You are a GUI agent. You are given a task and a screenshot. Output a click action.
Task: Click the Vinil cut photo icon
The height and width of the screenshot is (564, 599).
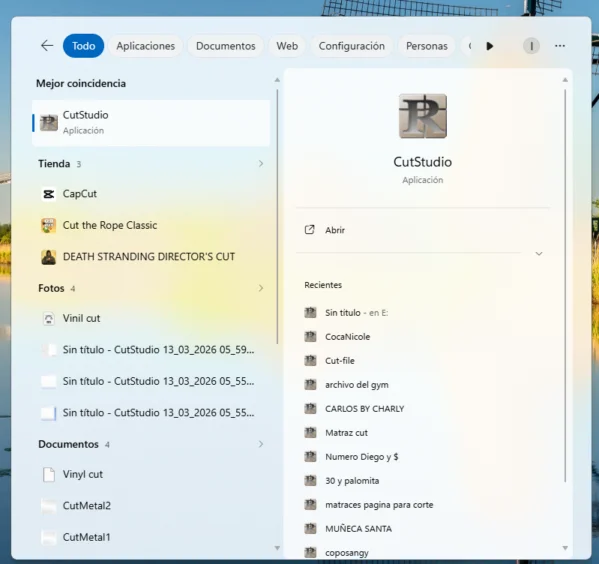coord(49,318)
